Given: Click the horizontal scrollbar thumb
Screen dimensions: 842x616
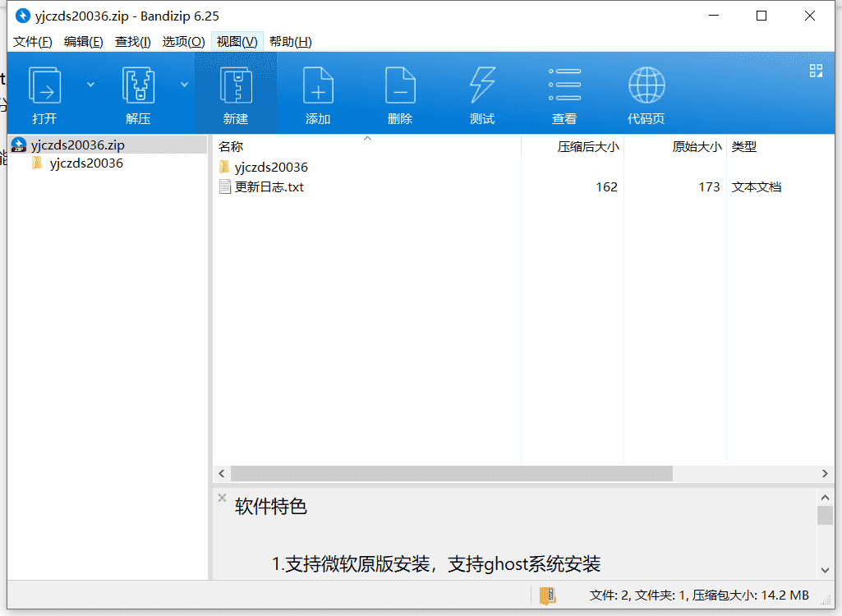Looking at the screenshot, I should (x=452, y=474).
